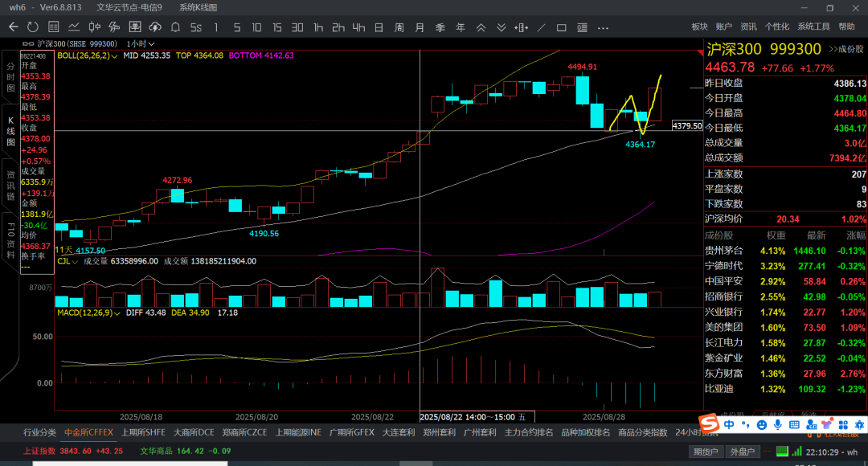The width and height of the screenshot is (868, 466).
Task: Select the candlestick chart type icon
Action: point(95,27)
